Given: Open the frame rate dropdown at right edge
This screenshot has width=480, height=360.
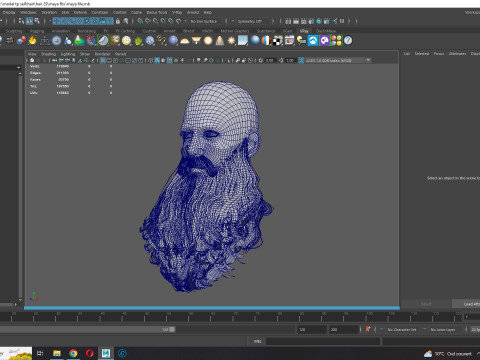Looking at the screenshot, I should pos(475,330).
